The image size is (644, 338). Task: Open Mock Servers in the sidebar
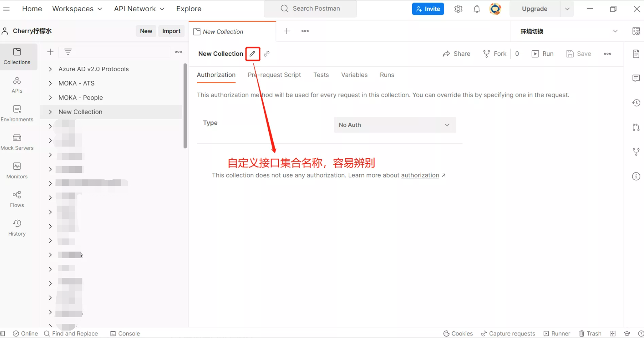17,142
